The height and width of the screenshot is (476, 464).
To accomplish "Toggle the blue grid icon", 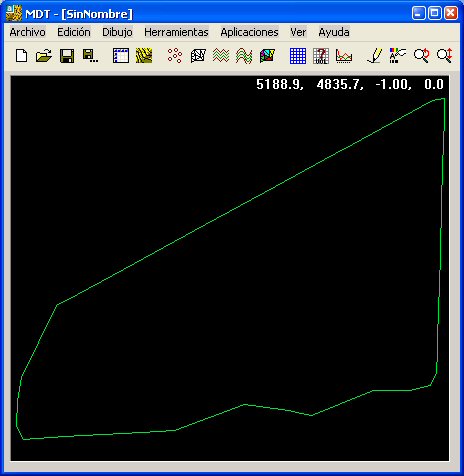I will click(x=298, y=56).
